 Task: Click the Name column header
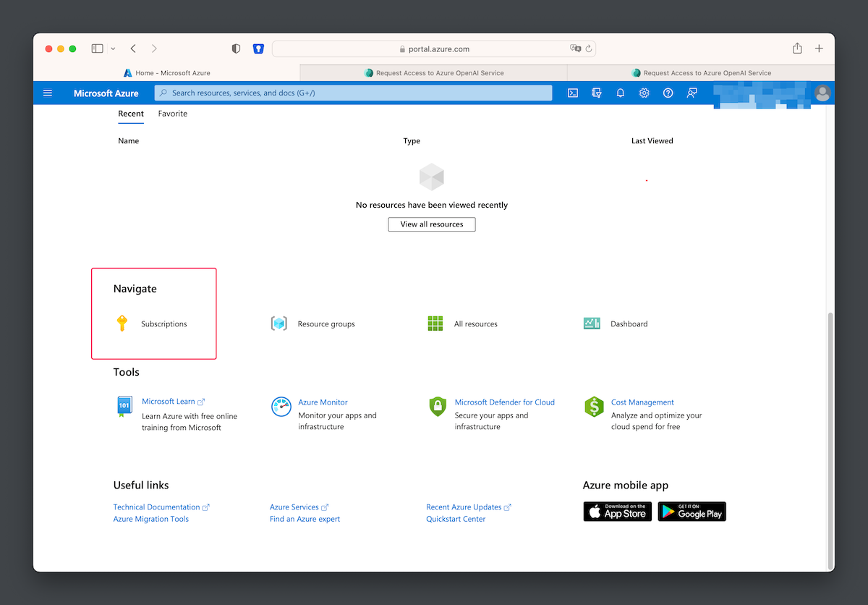coord(129,141)
